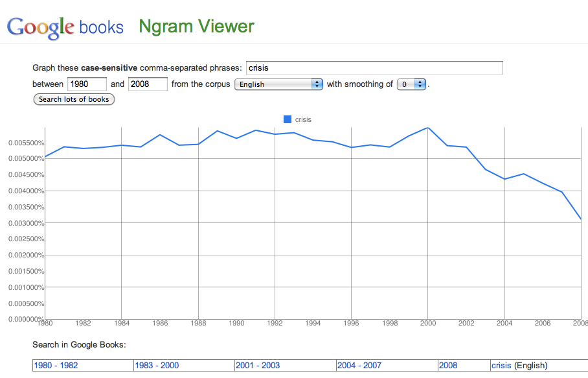
Task: Open the English corpus dropdown
Action: (278, 84)
